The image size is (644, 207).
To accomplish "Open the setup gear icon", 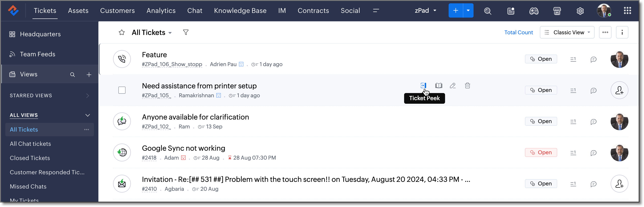I will point(580,11).
